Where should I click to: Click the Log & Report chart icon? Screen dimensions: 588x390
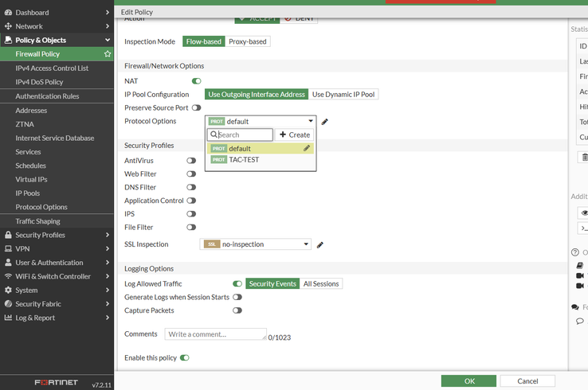(8, 318)
